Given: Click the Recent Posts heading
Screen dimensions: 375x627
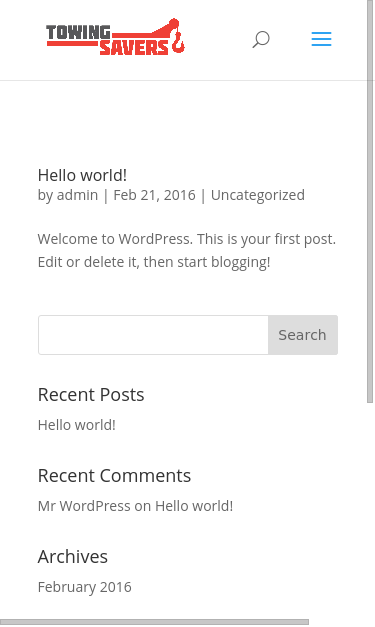Looking at the screenshot, I should (x=91, y=395).
